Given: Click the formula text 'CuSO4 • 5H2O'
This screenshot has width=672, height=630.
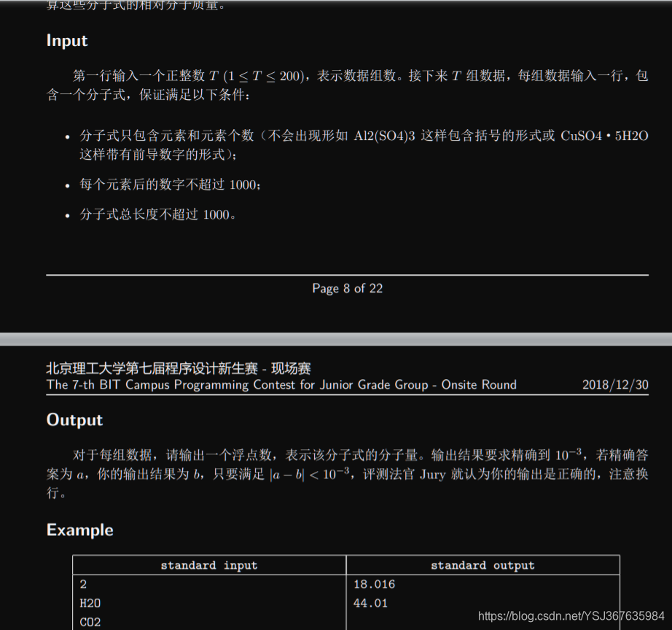Looking at the screenshot, I should point(604,136).
